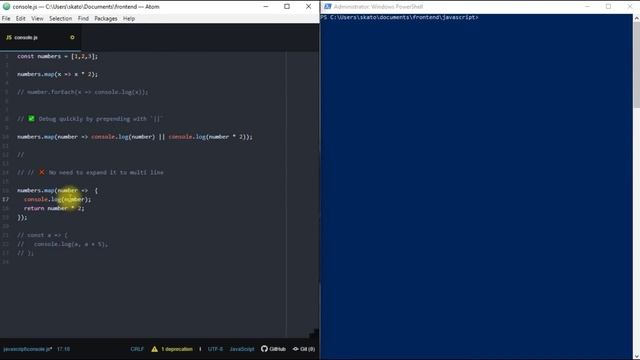Click line number 17 in the gutter
This screenshot has width=640, height=360.
click(5, 199)
